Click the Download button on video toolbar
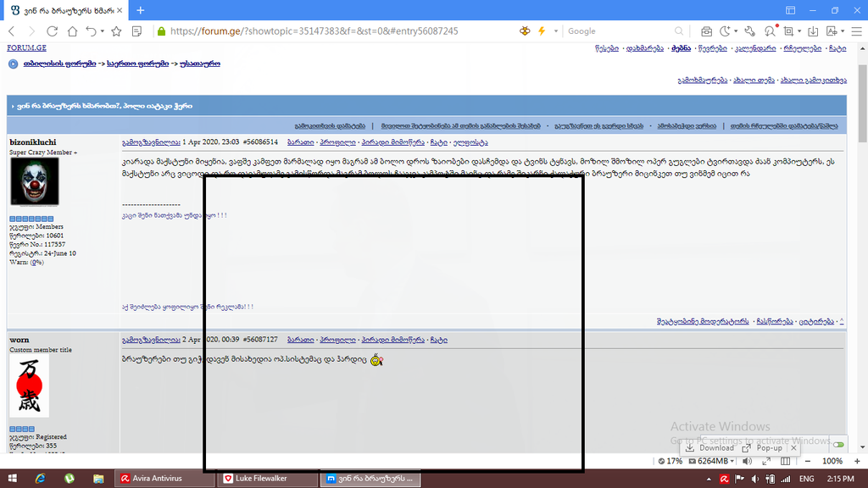The image size is (868, 488). coord(710,447)
